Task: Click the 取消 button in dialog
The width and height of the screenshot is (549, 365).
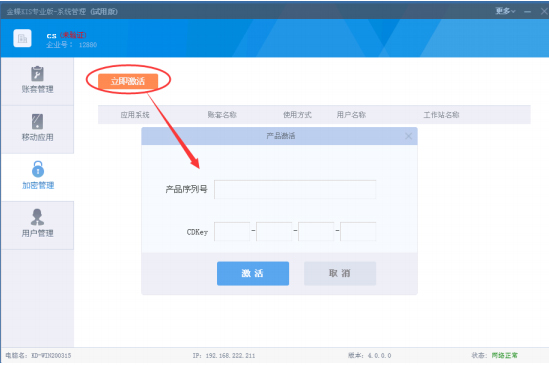Action: (x=340, y=273)
